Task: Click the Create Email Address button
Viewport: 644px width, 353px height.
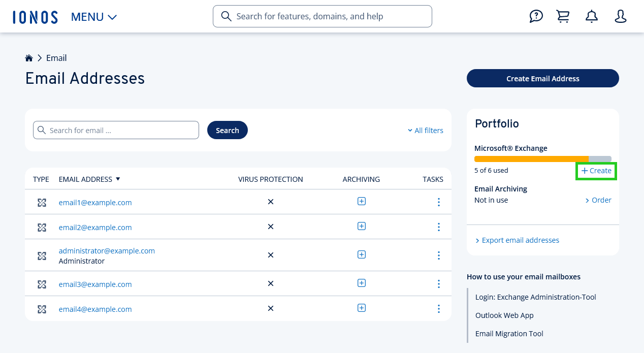Action: point(542,78)
